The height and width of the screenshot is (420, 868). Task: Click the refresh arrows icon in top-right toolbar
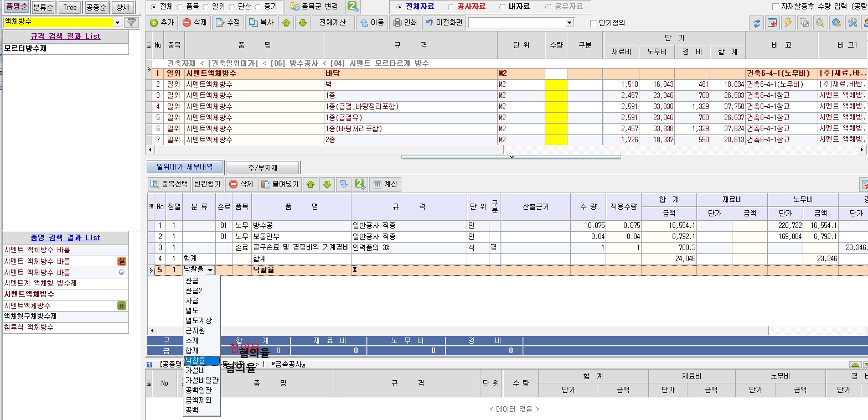click(756, 23)
